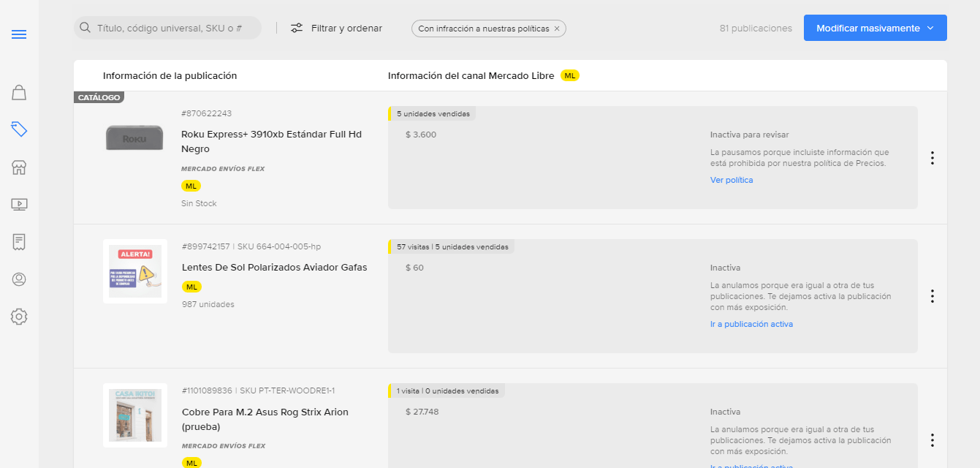Click SKU PT-TER-WOODRE1-1 text
The width and height of the screenshot is (980, 468).
(287, 390)
